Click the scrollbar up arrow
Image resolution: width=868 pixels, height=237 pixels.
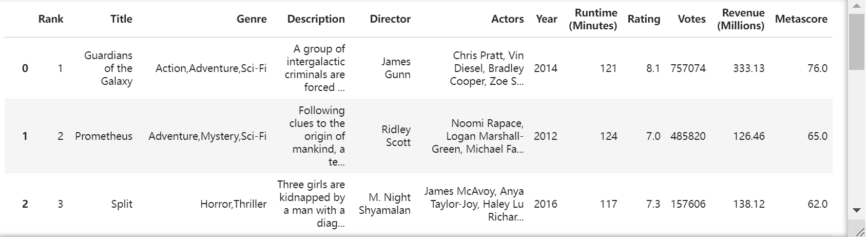click(856, 6)
